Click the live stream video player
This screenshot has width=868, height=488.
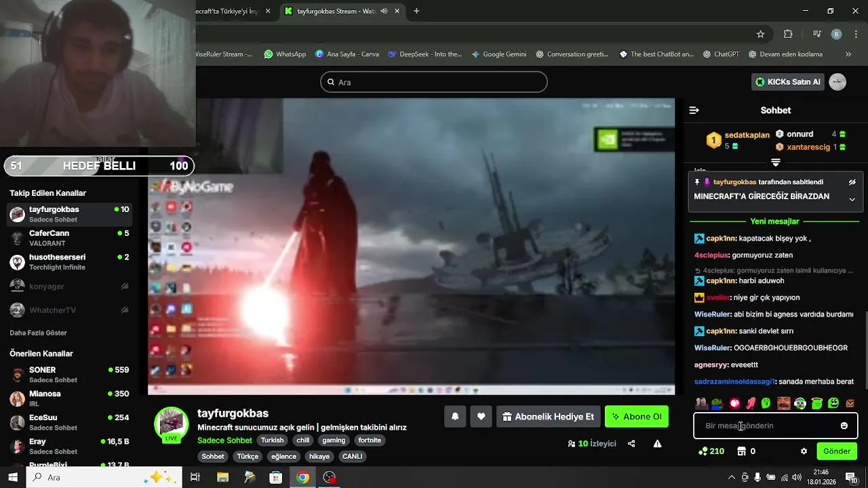click(411, 247)
